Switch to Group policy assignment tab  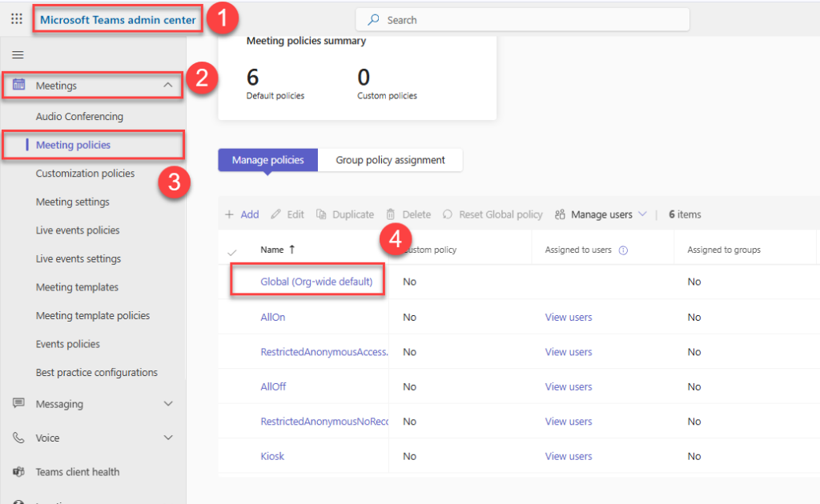pos(390,160)
